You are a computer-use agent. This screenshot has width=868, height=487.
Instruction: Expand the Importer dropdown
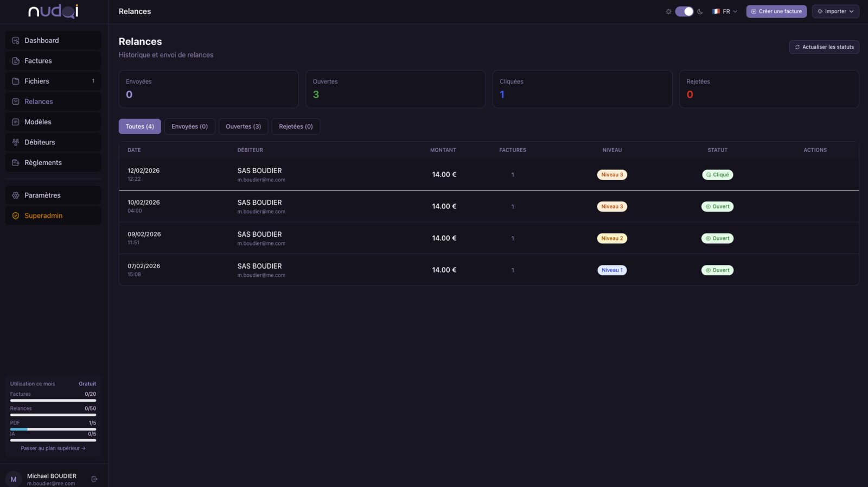click(x=835, y=11)
